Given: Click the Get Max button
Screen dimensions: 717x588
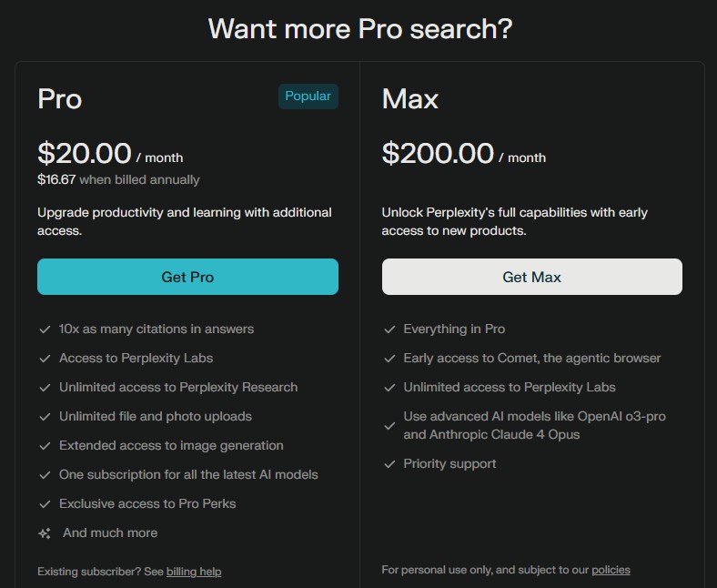Looking at the screenshot, I should pos(531,277).
